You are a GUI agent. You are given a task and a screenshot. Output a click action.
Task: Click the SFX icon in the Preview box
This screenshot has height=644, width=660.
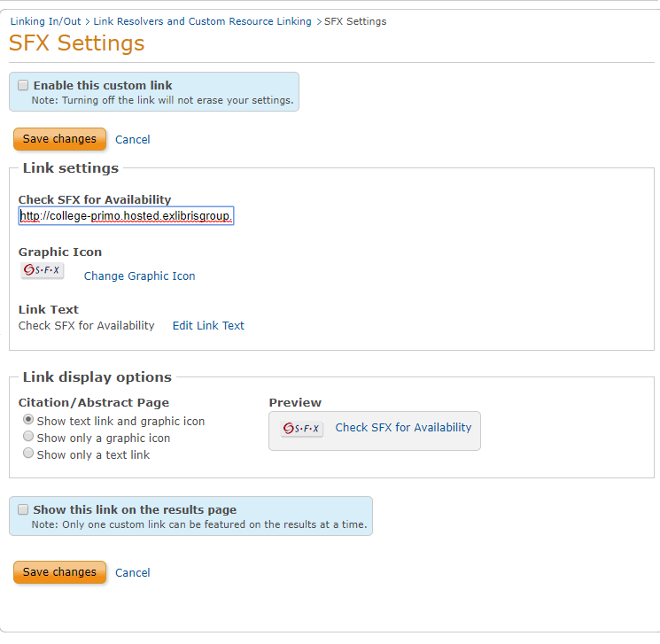(302, 429)
